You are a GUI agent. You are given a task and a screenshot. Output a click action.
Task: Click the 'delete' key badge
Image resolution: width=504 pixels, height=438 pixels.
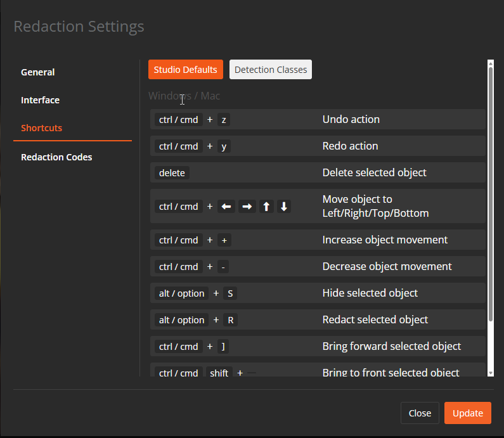coord(172,173)
